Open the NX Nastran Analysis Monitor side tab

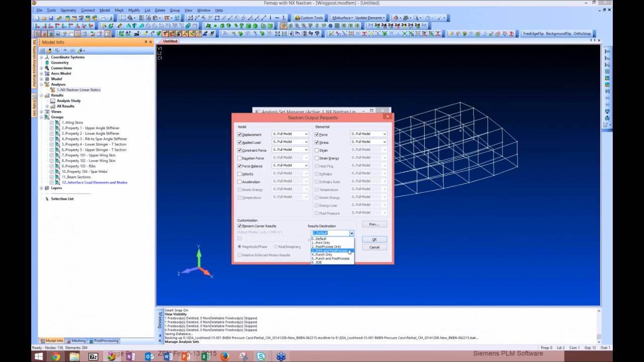34,64
